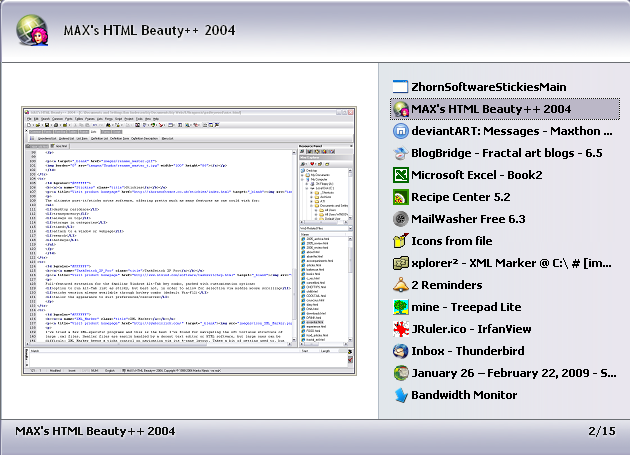This screenshot has width=630, height=455.
Task: Open the 2 Reminders entry
Action: pos(446,285)
